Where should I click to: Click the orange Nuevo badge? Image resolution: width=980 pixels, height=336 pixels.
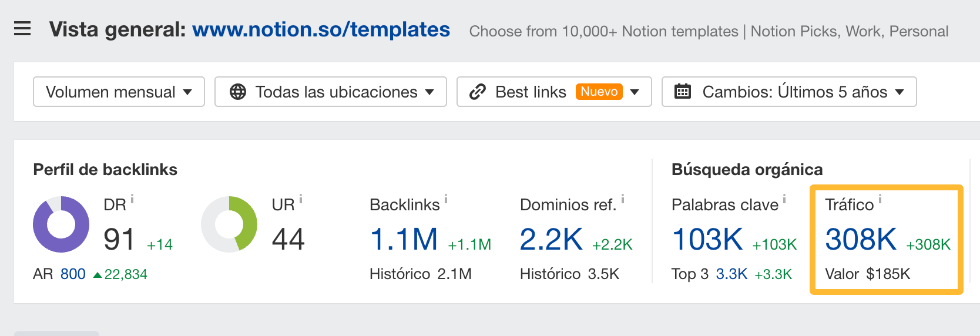tap(599, 92)
